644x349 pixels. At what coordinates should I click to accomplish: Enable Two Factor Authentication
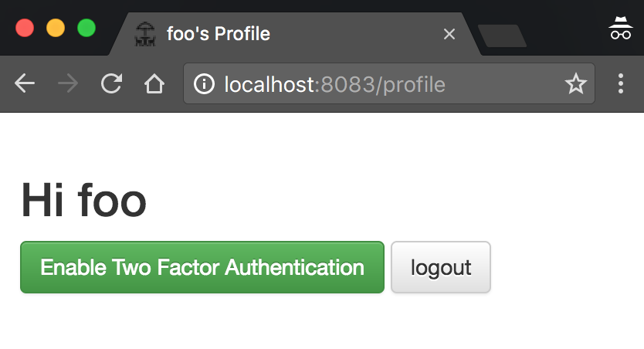202,267
